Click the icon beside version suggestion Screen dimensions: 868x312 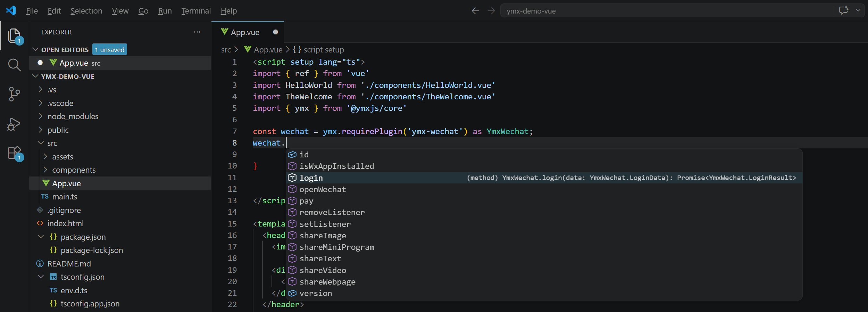pyautogui.click(x=292, y=293)
